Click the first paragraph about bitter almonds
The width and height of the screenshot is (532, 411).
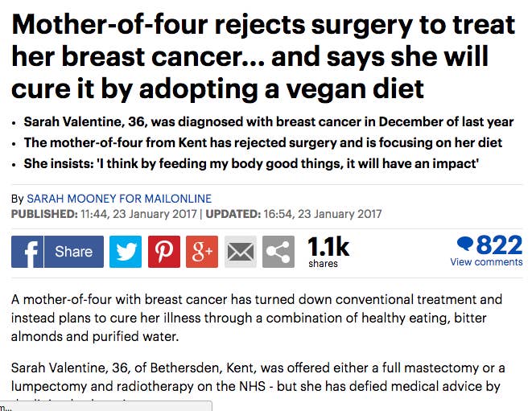click(257, 318)
